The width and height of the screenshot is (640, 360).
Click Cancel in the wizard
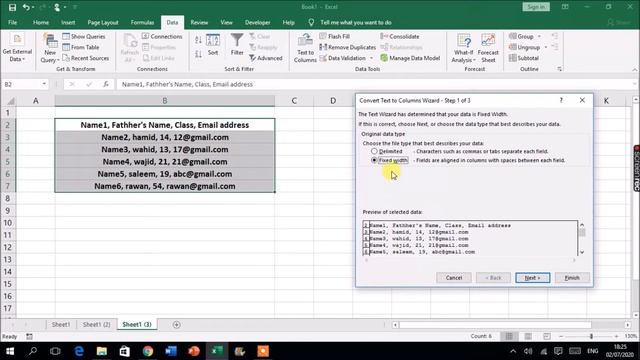[x=453, y=278]
